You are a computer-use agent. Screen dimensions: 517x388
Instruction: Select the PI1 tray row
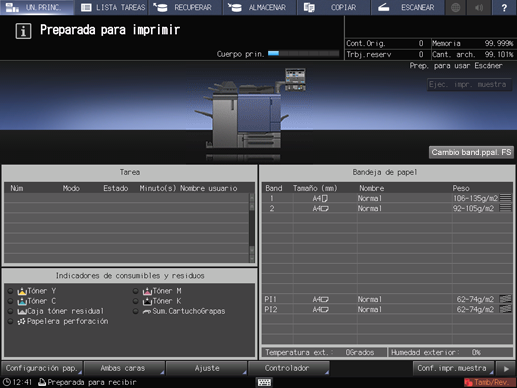coord(387,299)
